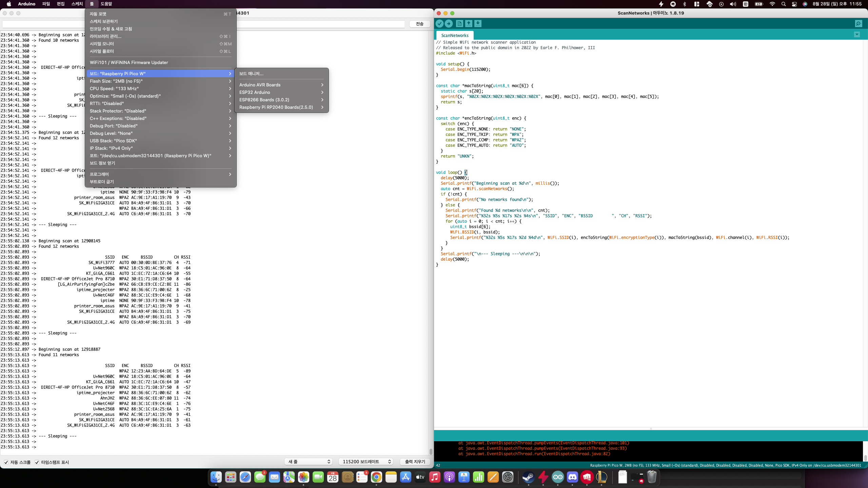868x488 pixels.
Task: Expand the ESP32 Arduino boards submenu
Action: pyautogui.click(x=281, y=92)
